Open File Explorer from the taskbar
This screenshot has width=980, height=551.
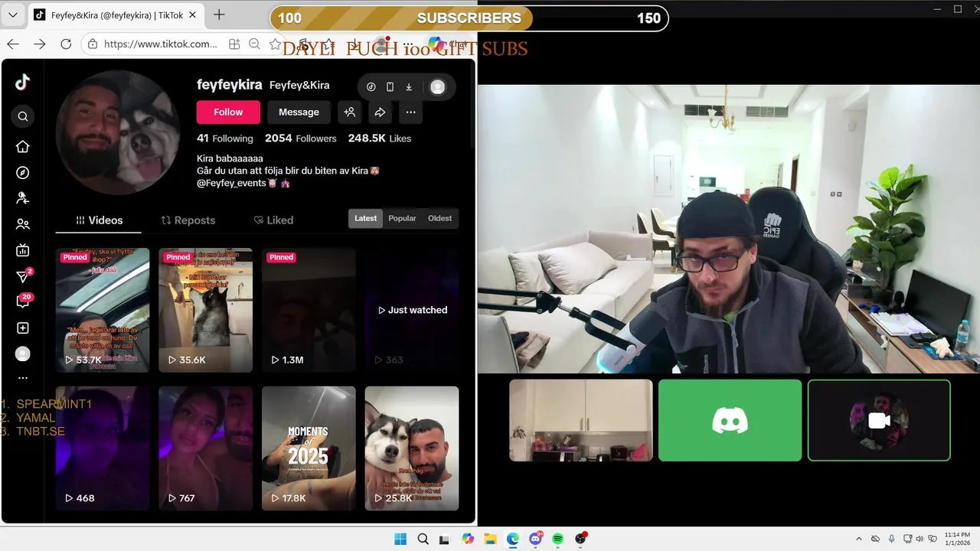(x=490, y=539)
